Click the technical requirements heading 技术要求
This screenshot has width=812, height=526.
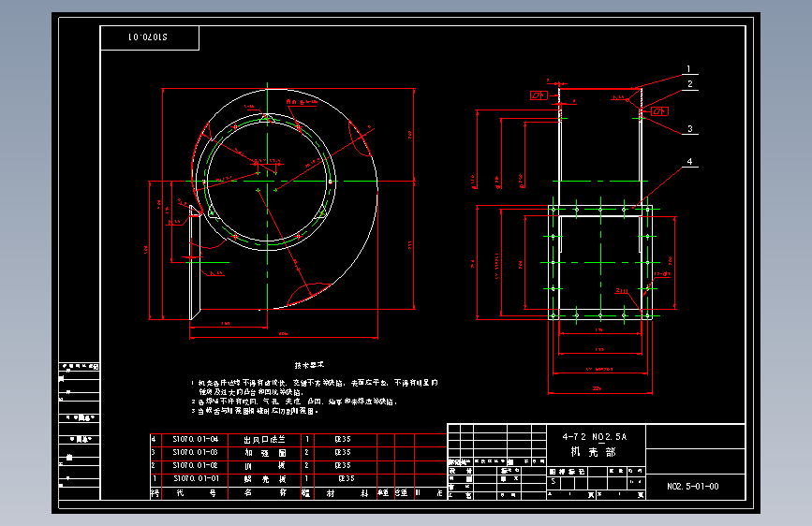click(309, 365)
